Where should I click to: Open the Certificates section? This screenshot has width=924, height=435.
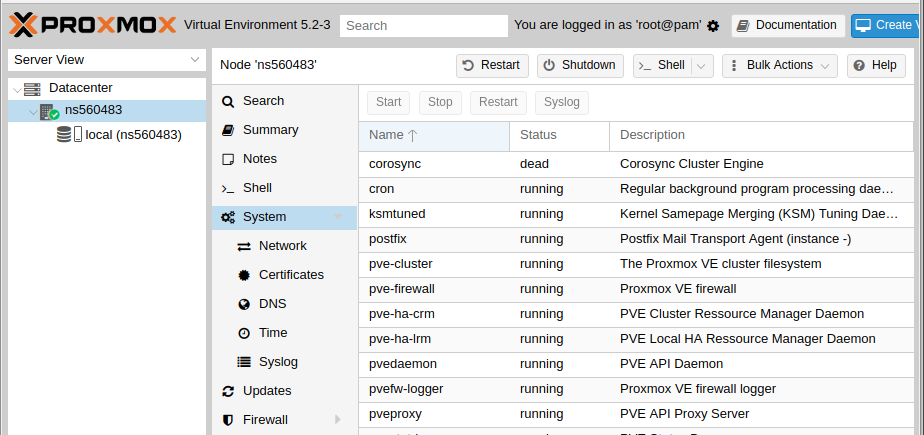tap(291, 275)
